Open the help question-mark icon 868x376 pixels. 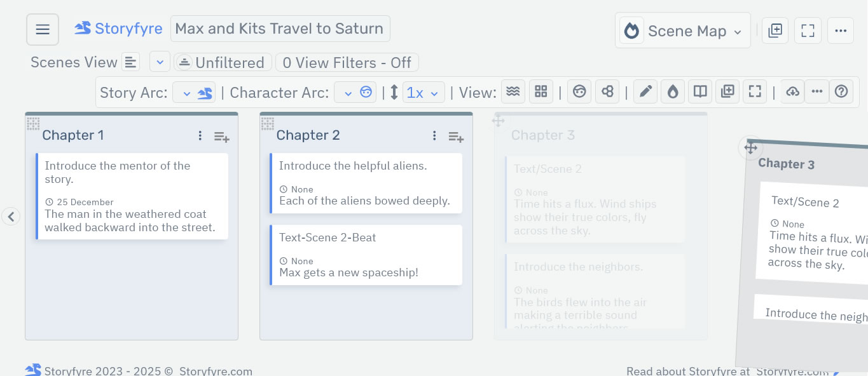841,91
